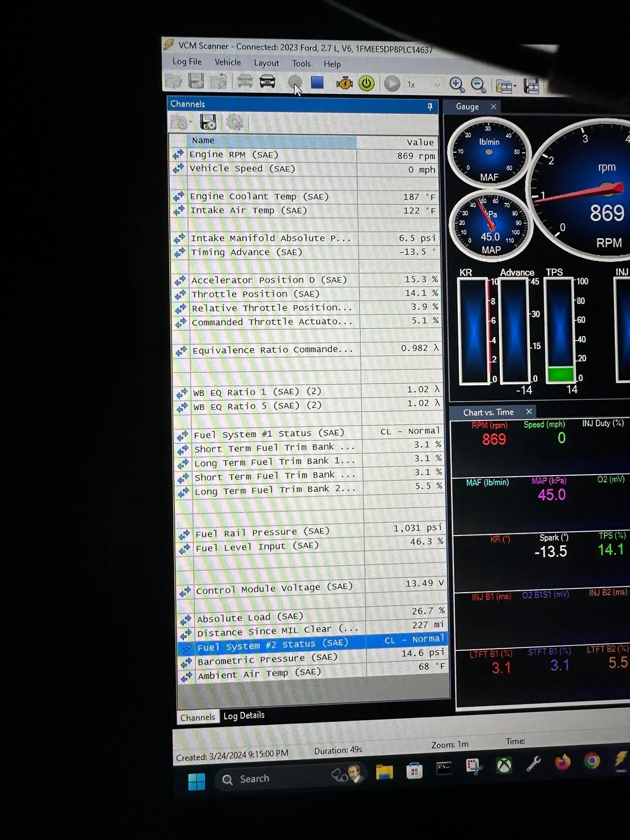The width and height of the screenshot is (630, 840).
Task: Open channel settings gear icon
Action: coord(235,122)
